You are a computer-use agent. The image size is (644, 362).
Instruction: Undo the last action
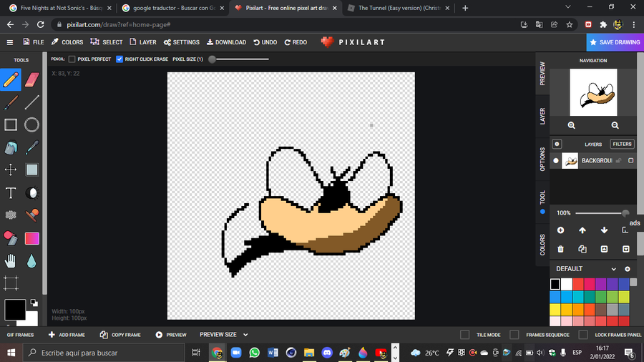(265, 42)
